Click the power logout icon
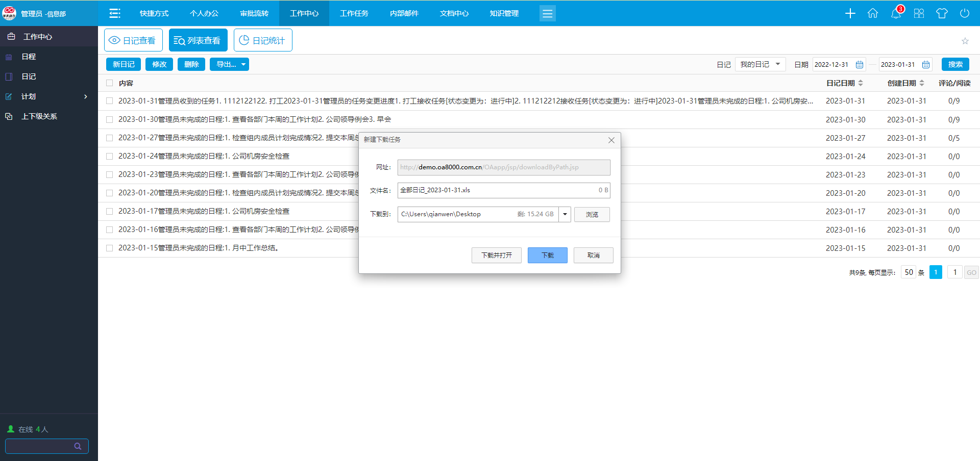 tap(964, 14)
